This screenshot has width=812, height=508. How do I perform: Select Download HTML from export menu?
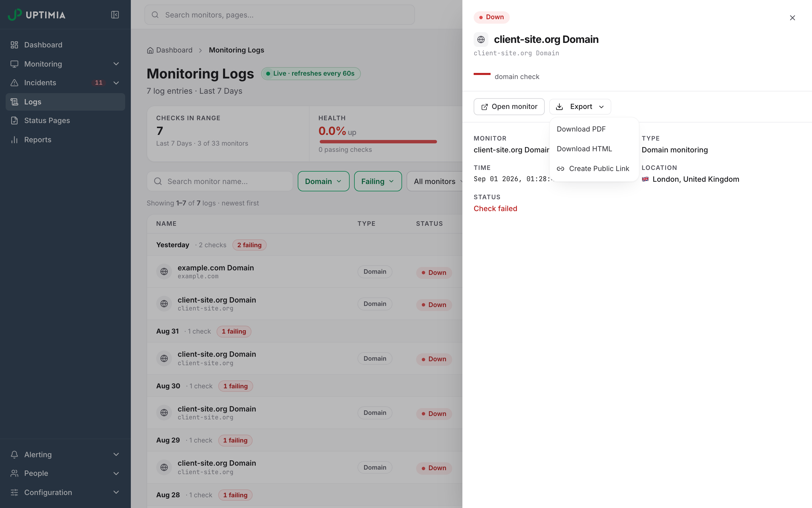[594, 149]
